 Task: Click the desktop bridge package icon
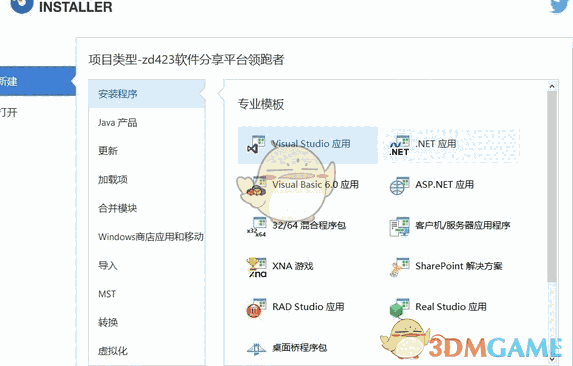256,349
